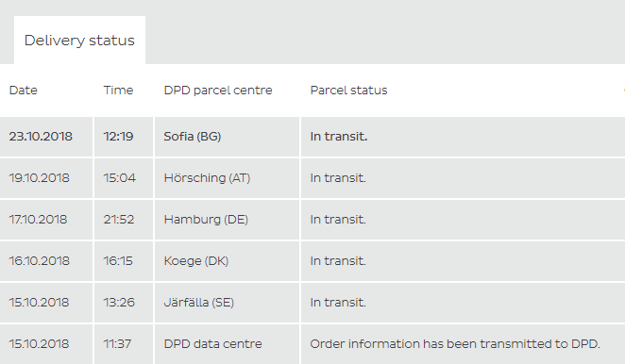The image size is (625, 364).
Task: Click the 16.10.2018 date cell
Action: click(46, 261)
